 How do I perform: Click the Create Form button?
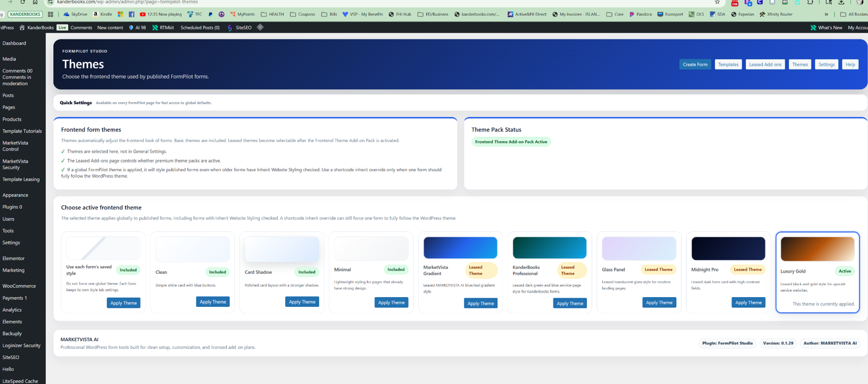[695, 64]
